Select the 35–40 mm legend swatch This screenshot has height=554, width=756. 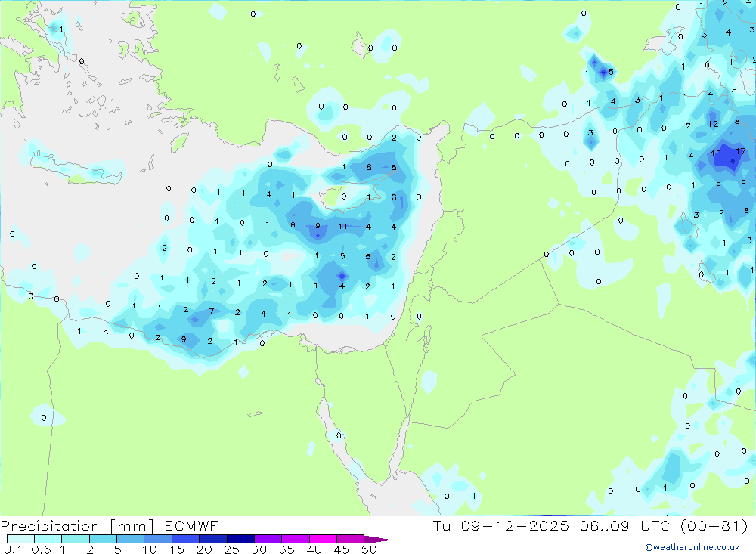tap(296, 539)
